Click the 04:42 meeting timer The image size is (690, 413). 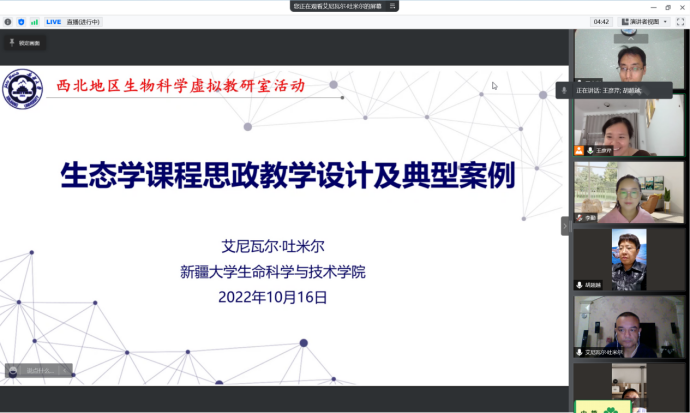[x=601, y=21]
